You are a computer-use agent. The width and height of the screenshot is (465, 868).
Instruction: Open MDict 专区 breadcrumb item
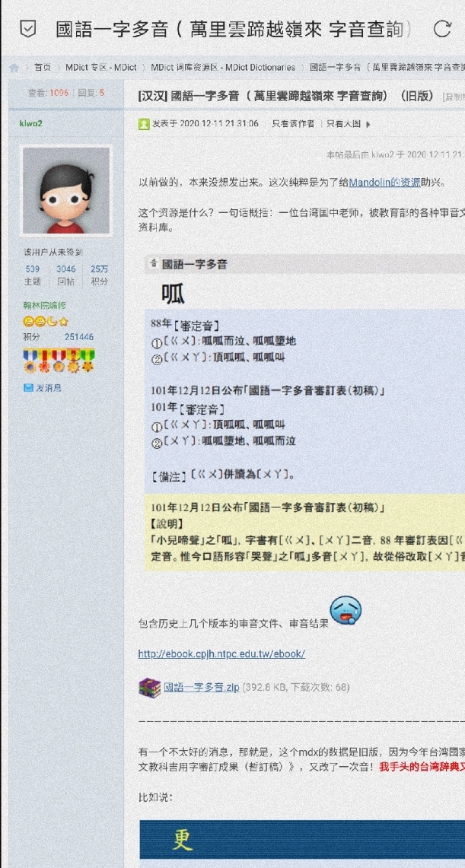click(100, 68)
